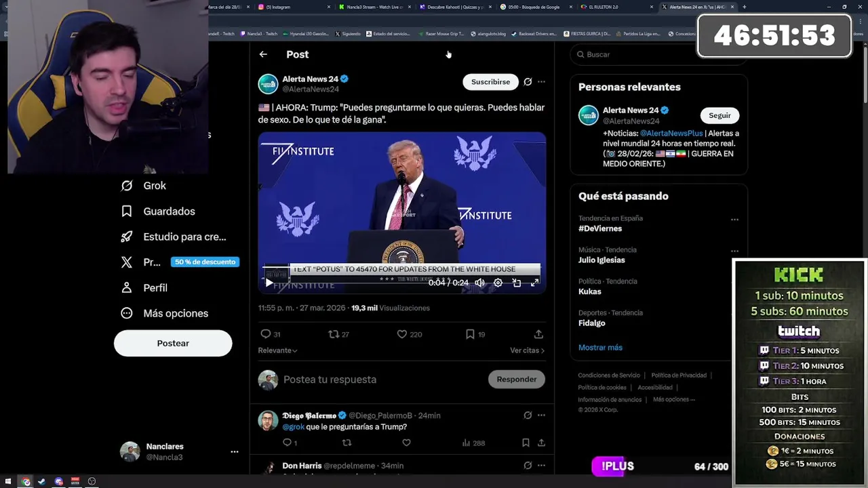Screen dimensions: 868x488
Task: Open Guardados bookmarks page
Action: (157, 211)
